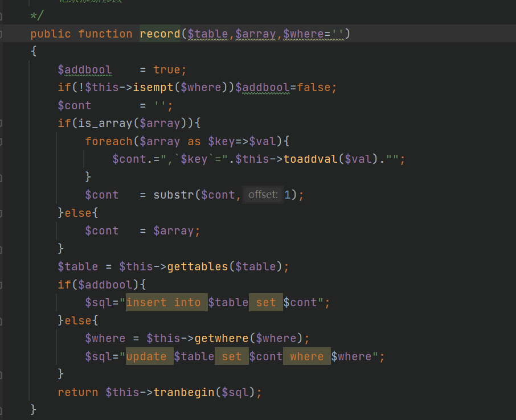Click fold end marker at function closing brace

2,409
